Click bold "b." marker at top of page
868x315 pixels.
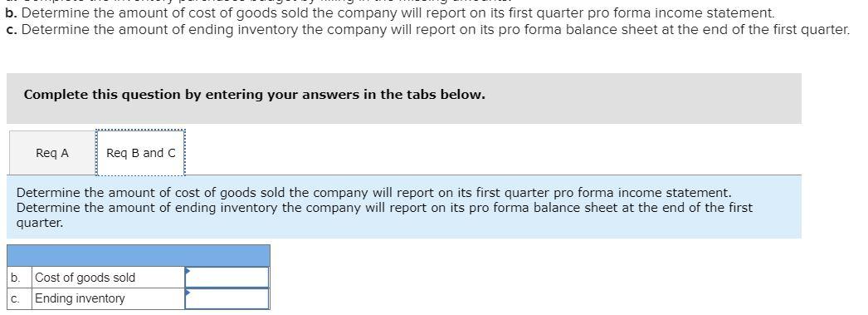(12, 12)
